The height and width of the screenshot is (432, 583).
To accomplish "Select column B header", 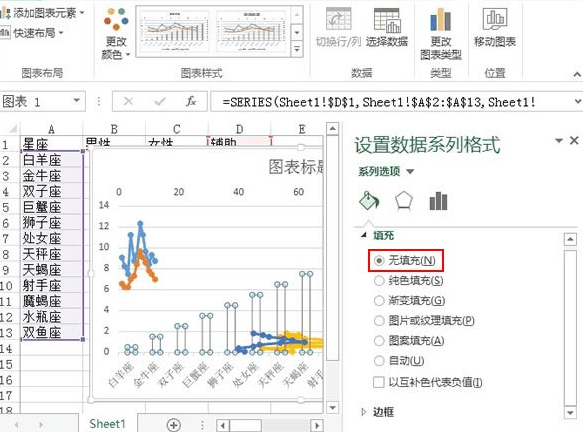I will tap(114, 129).
